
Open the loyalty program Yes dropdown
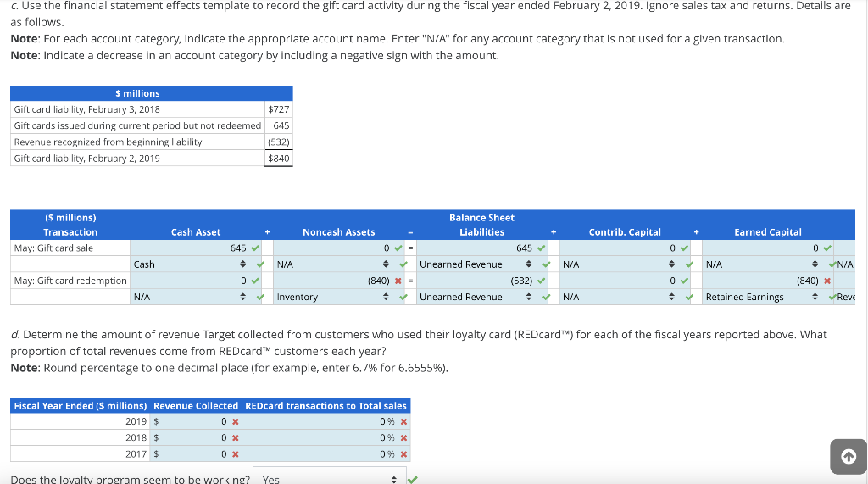pos(329,479)
